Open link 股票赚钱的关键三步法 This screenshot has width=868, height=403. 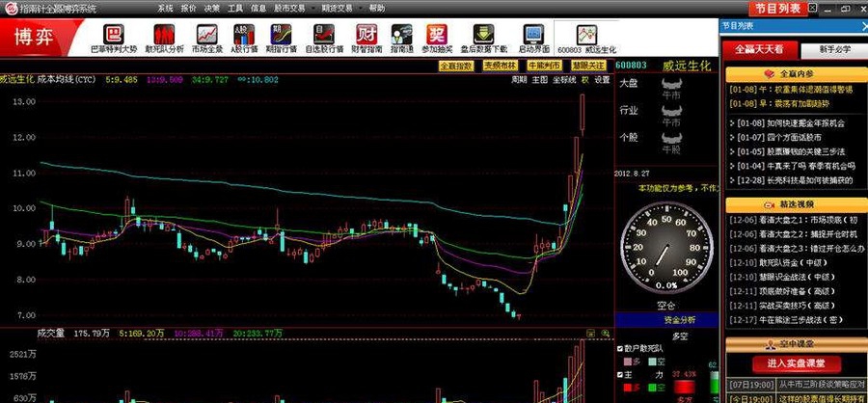pos(806,151)
